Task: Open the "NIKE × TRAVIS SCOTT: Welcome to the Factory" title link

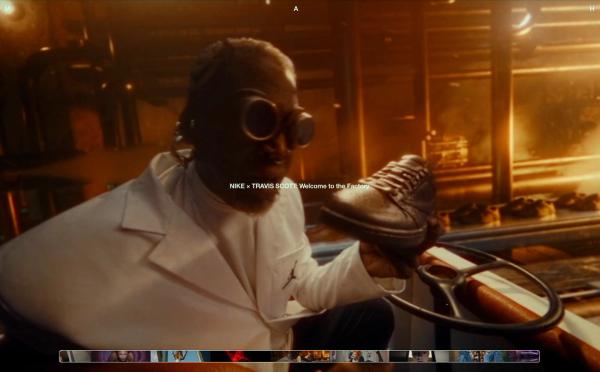Action: click(x=299, y=186)
